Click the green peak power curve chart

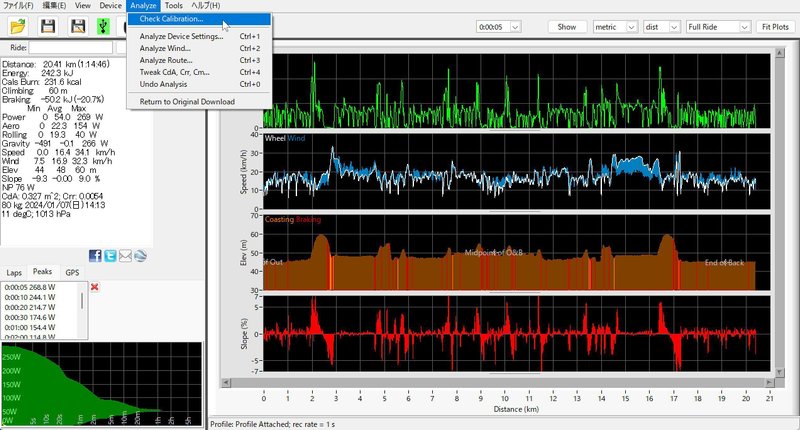click(102, 384)
